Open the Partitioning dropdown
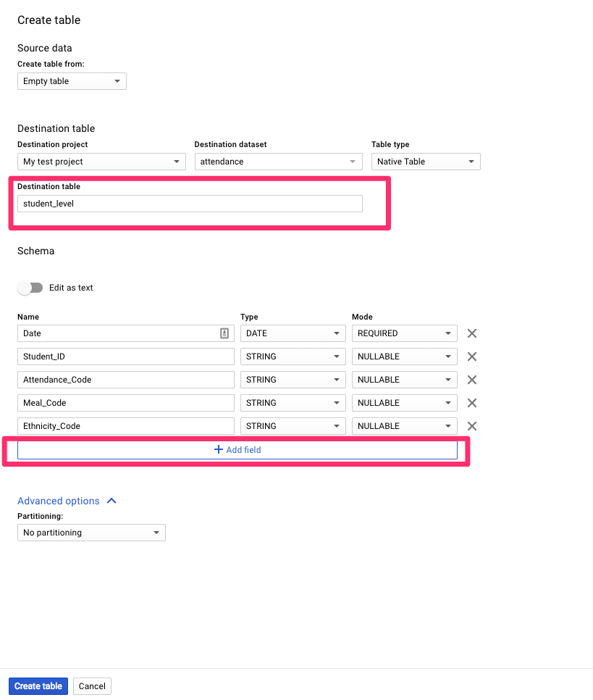This screenshot has height=700, width=593. pos(91,533)
